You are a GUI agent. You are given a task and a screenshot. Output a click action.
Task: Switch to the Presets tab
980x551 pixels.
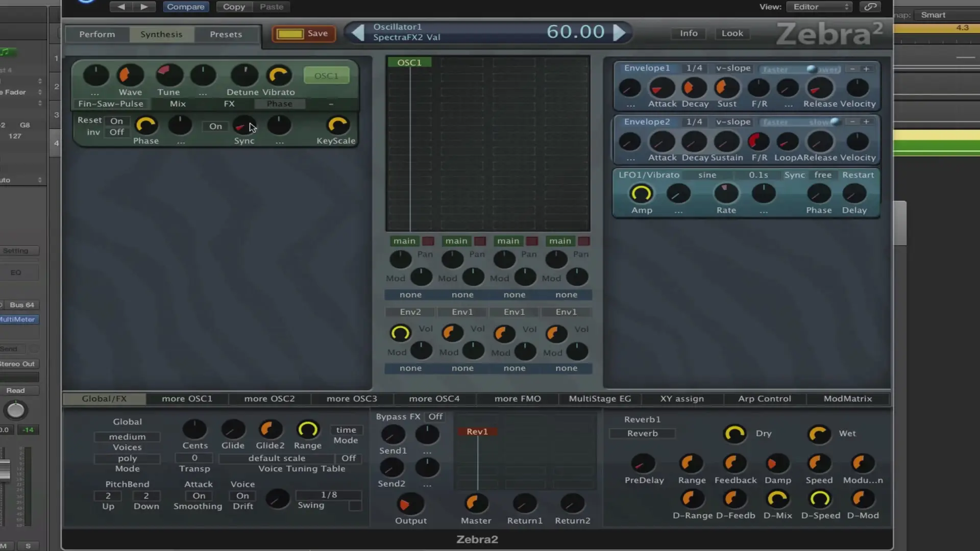pyautogui.click(x=226, y=34)
